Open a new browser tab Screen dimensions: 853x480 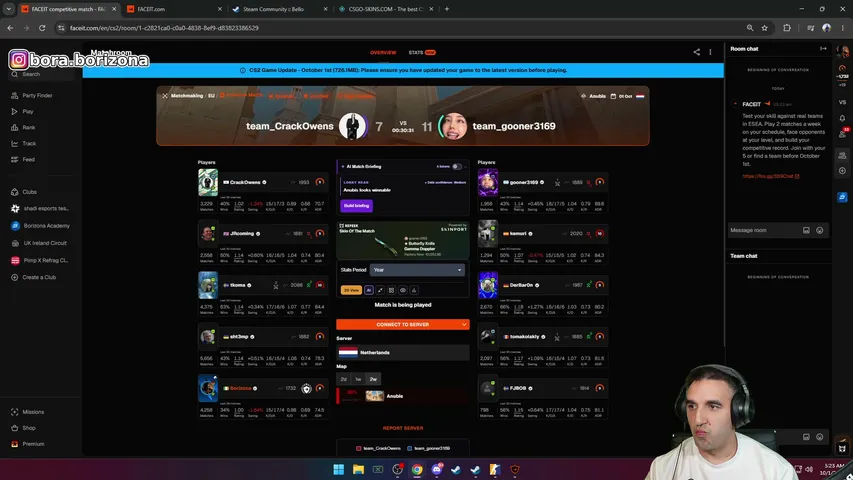tap(447, 9)
